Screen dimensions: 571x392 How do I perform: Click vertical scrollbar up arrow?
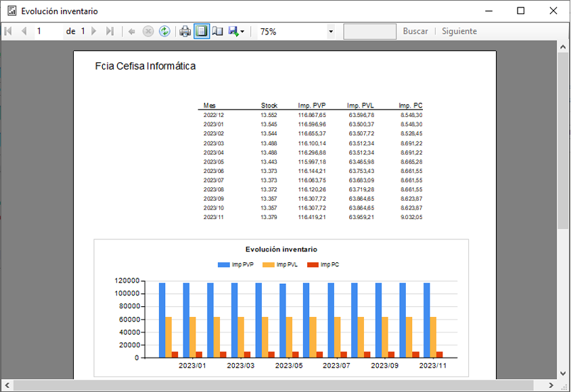[x=563, y=47]
